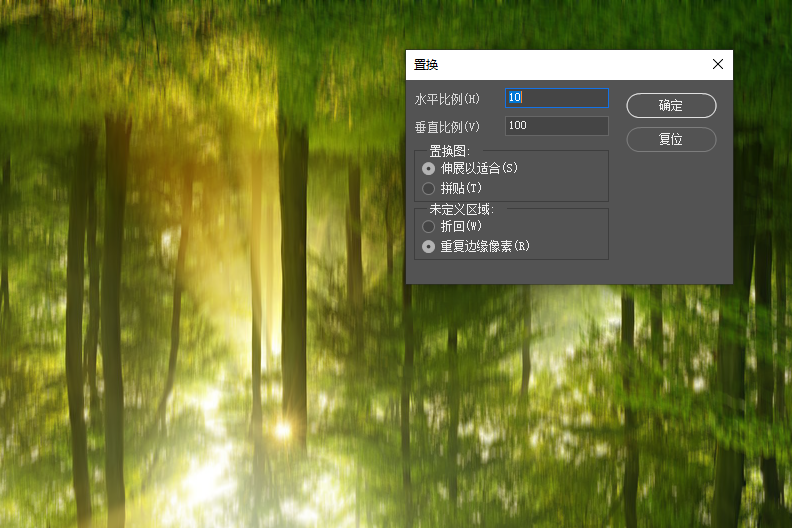Click the 确定 button

(x=671, y=106)
